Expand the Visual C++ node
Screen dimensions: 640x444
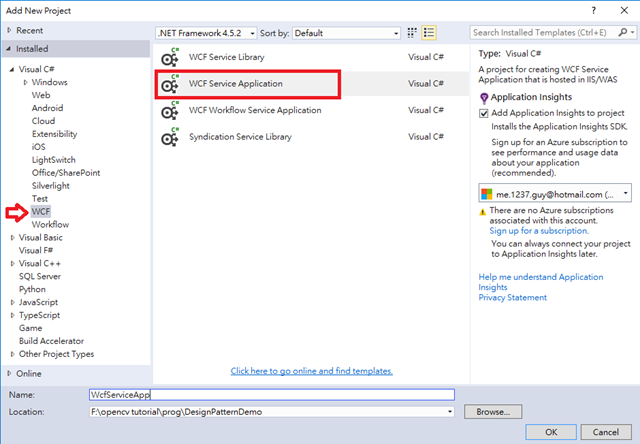coord(12,264)
